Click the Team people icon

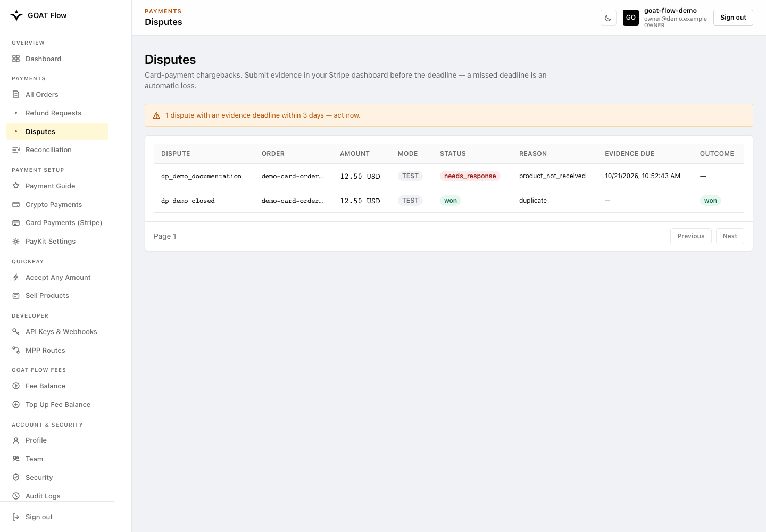pyautogui.click(x=16, y=459)
